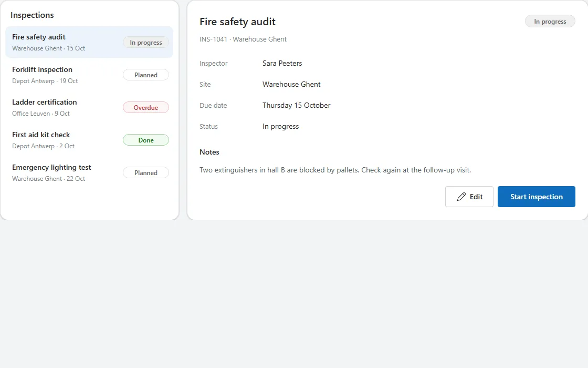Select the Fire safety audit list item

[x=89, y=42]
